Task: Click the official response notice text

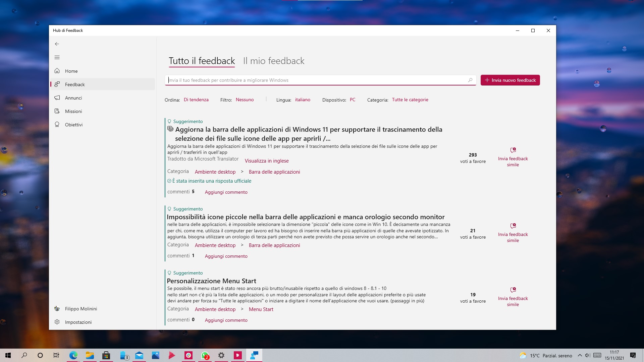Action: 212,181
